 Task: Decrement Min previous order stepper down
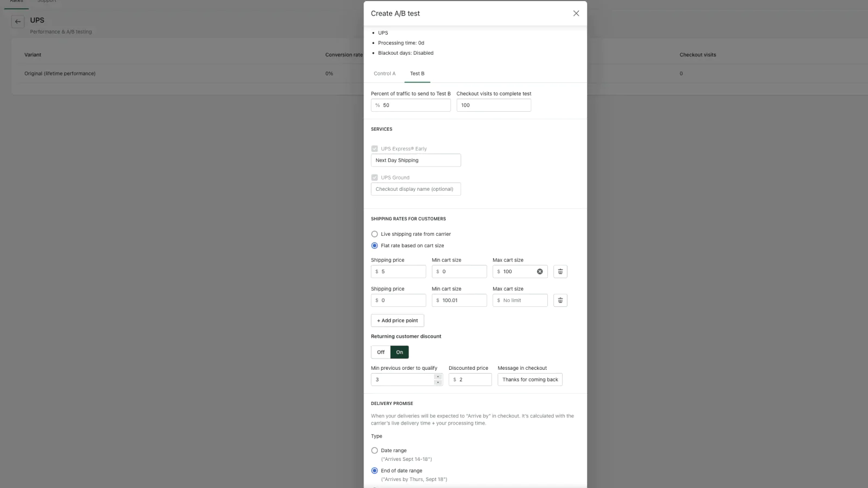click(x=438, y=382)
